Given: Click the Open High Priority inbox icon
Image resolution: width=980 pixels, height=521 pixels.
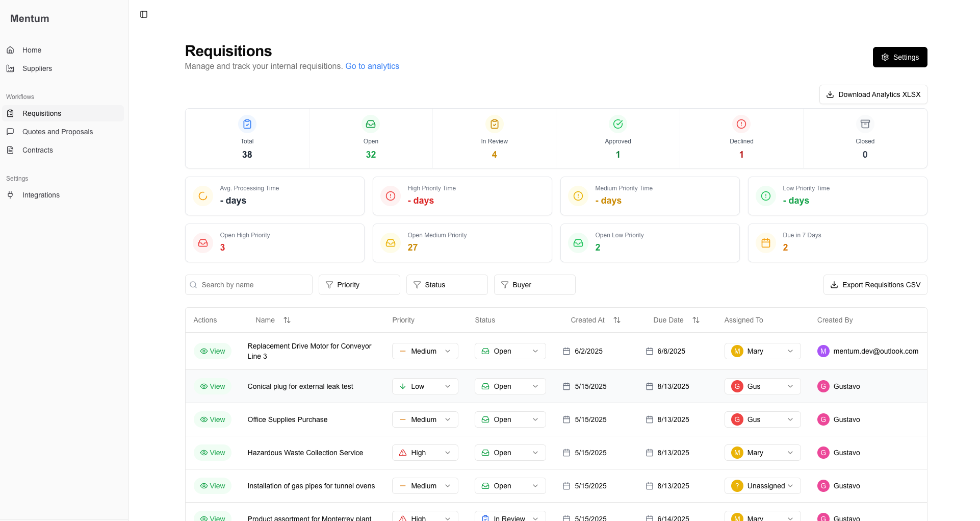Looking at the screenshot, I should click(x=203, y=243).
